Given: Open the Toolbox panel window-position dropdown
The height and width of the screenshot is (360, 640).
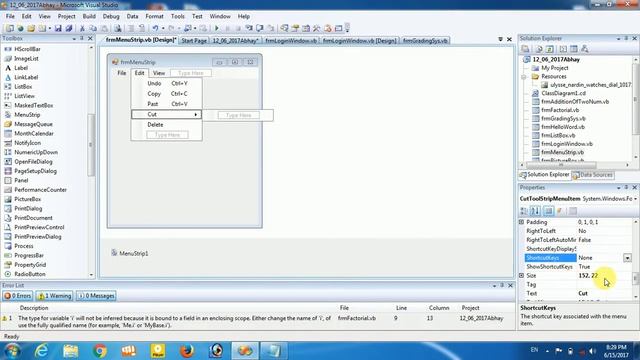Looking at the screenshot, I should pyautogui.click(x=74, y=38).
